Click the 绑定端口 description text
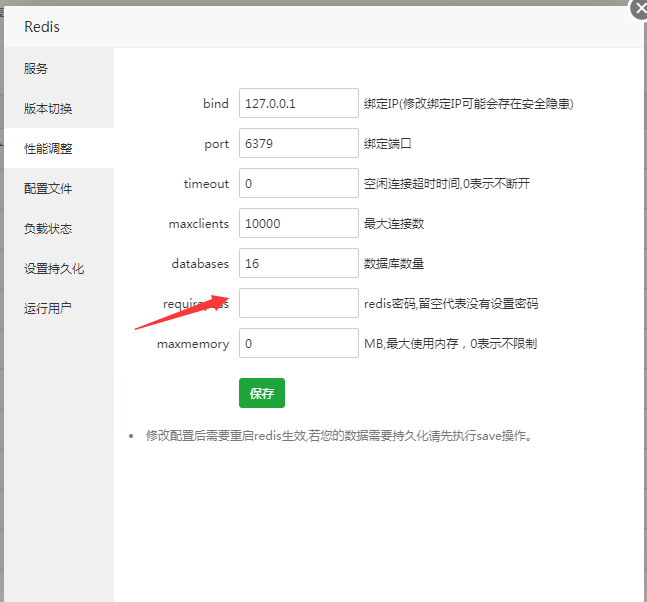The image size is (647, 602). click(387, 144)
